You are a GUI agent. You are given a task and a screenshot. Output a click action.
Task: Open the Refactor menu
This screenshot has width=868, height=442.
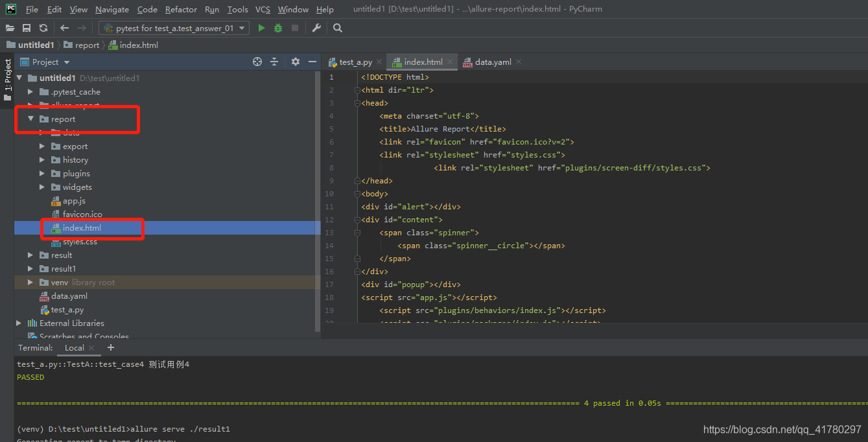pyautogui.click(x=181, y=9)
